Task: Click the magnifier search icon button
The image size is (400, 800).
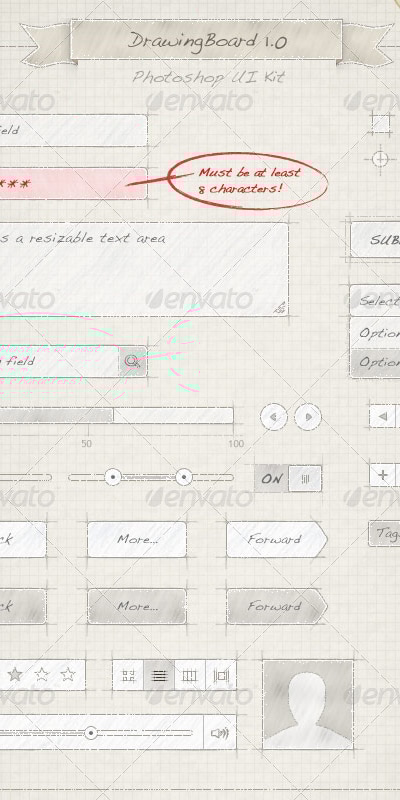Action: 133,362
